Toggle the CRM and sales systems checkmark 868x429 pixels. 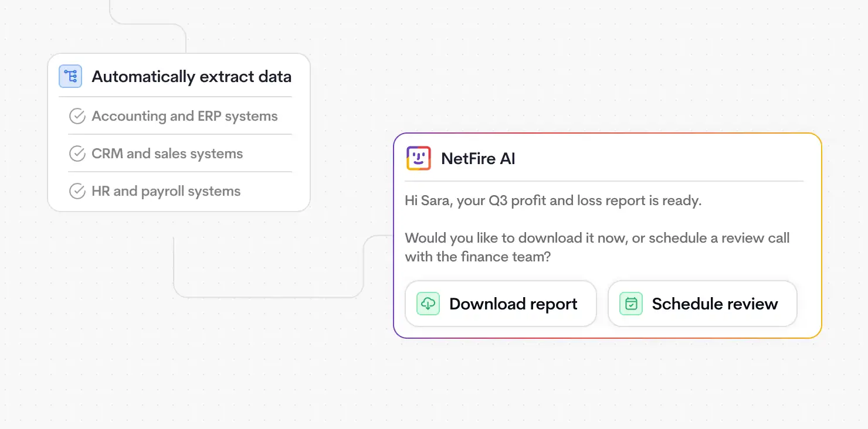tap(77, 154)
